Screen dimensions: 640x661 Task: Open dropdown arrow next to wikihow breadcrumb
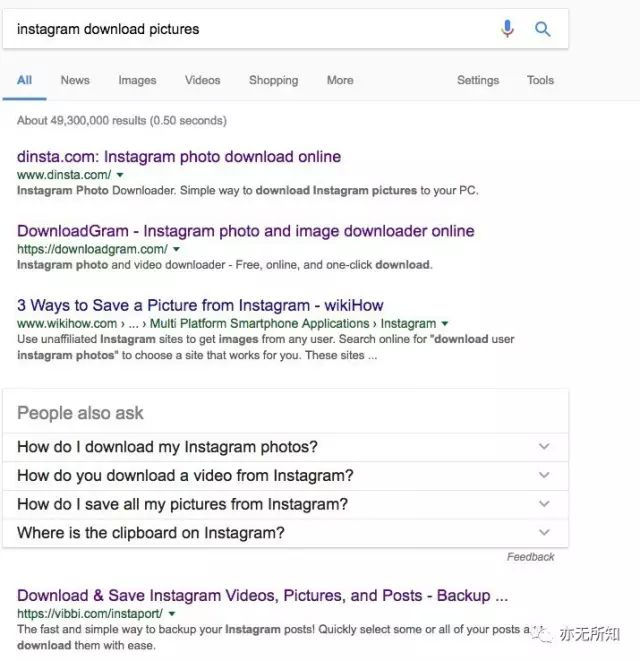tap(444, 323)
